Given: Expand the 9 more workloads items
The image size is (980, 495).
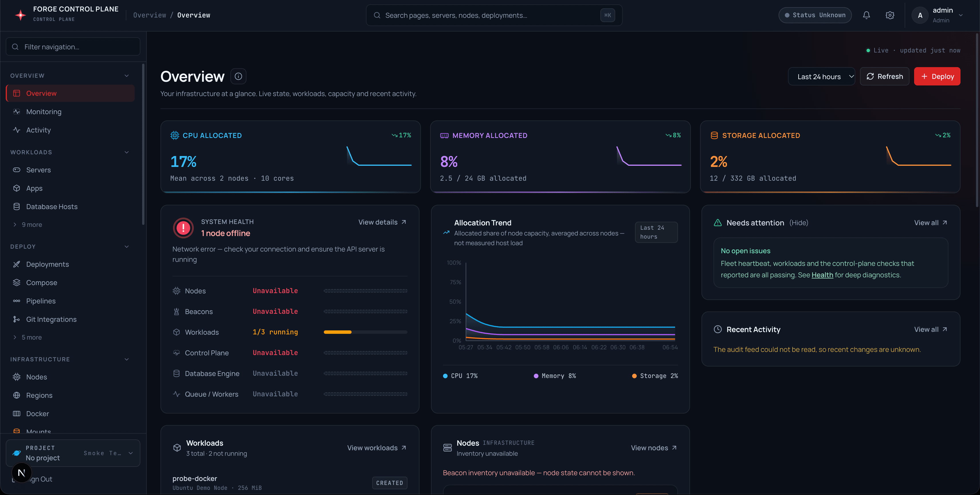Looking at the screenshot, I should (28, 225).
